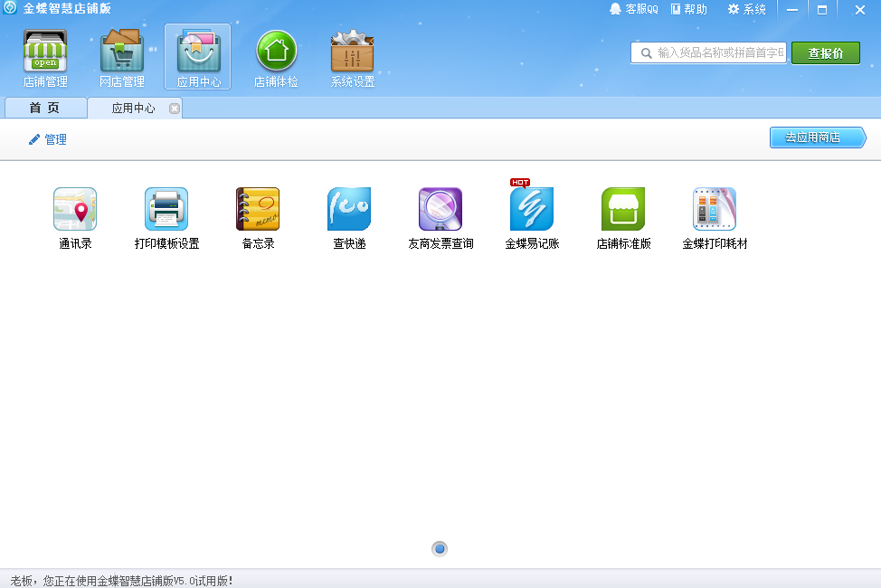Click the 管理 pencil edit link
The height and width of the screenshot is (588, 881).
(x=48, y=139)
